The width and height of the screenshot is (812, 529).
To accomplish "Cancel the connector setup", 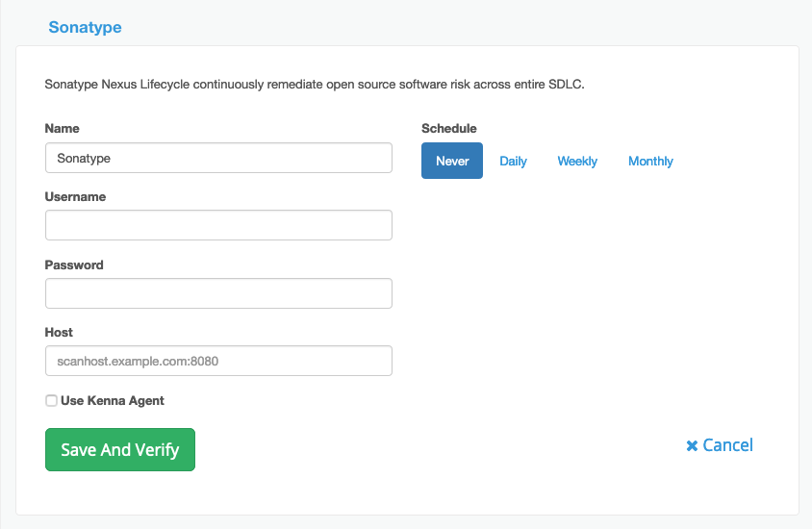I will pos(720,445).
